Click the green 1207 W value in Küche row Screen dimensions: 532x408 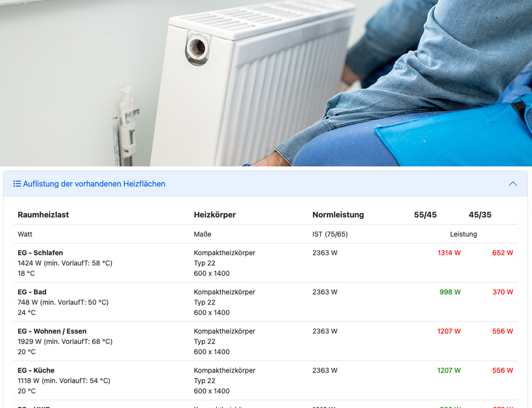[x=449, y=370]
